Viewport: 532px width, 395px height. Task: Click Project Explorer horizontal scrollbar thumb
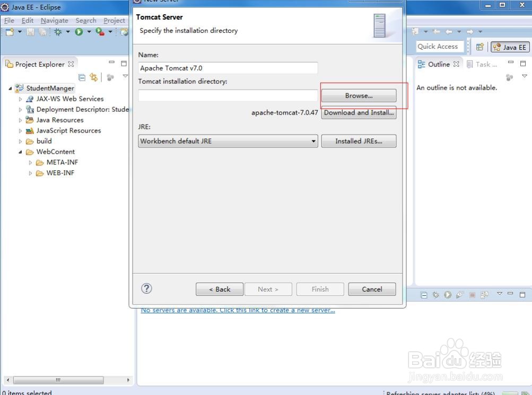click(58, 380)
